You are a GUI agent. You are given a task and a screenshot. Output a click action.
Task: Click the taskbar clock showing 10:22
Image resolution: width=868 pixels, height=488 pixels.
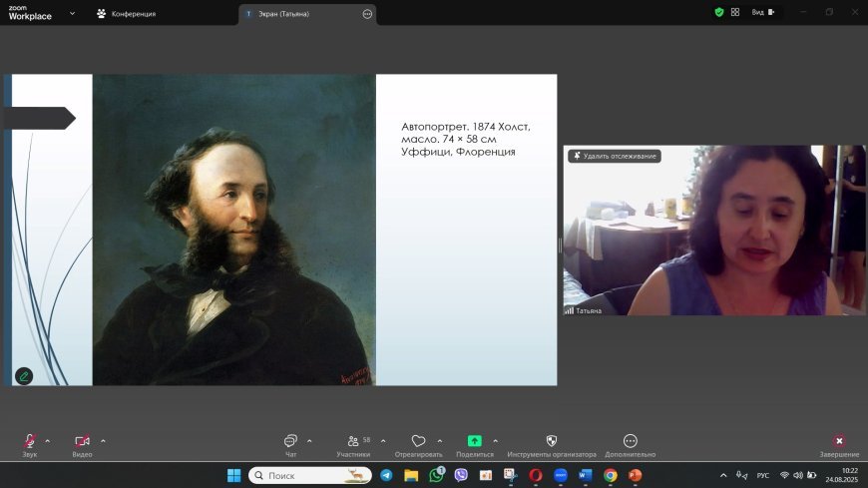tap(841, 475)
